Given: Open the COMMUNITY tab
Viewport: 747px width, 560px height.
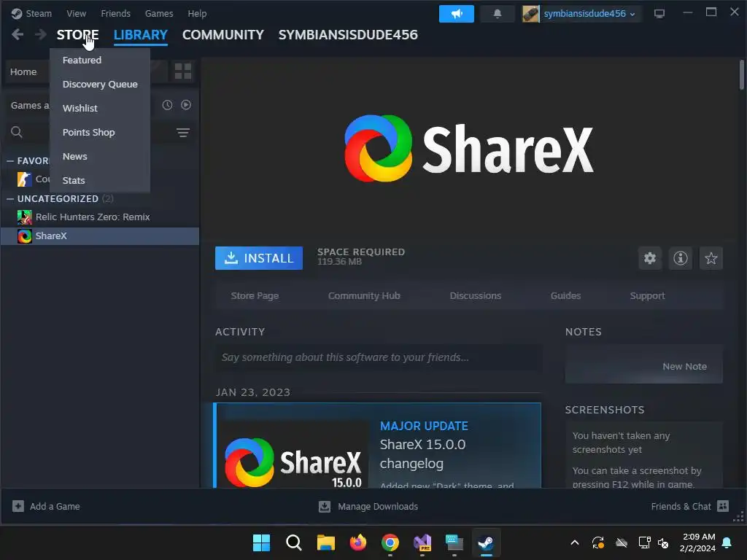Looking at the screenshot, I should (223, 34).
